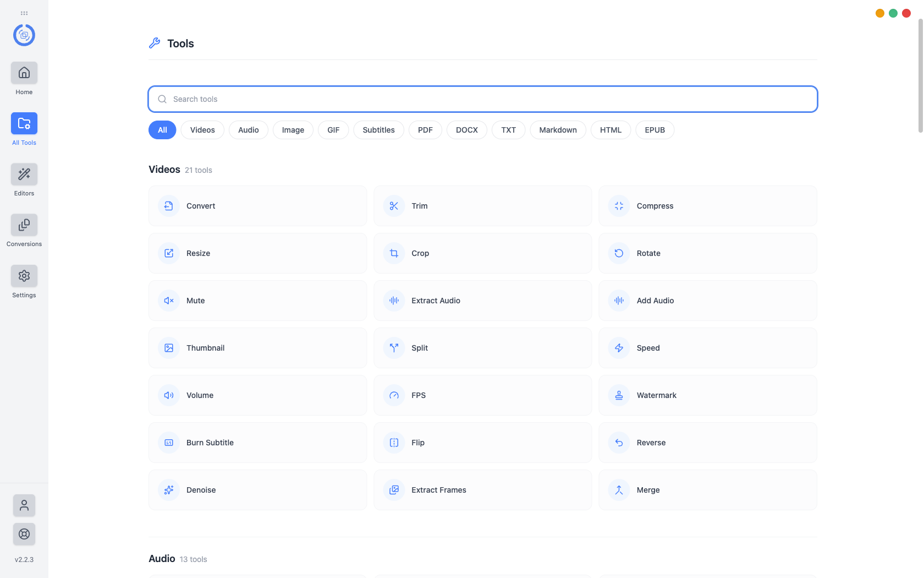Select the Rotate tool icon

click(619, 253)
